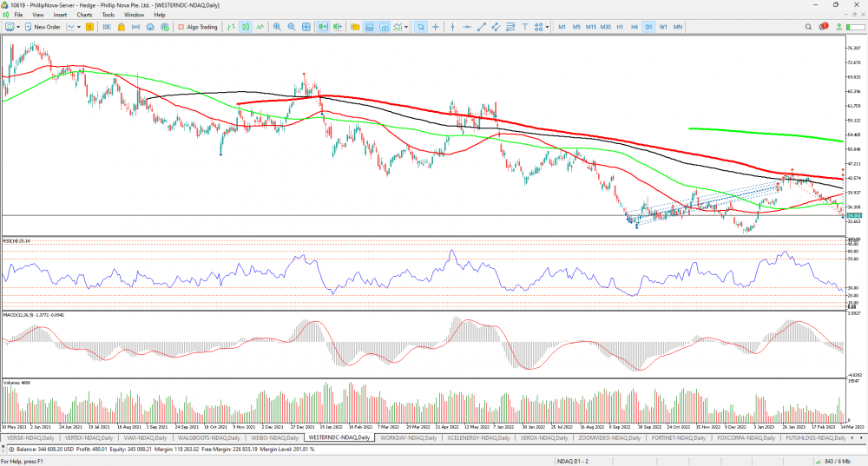
Task: Draw a vertical line tool
Action: (x=451, y=27)
